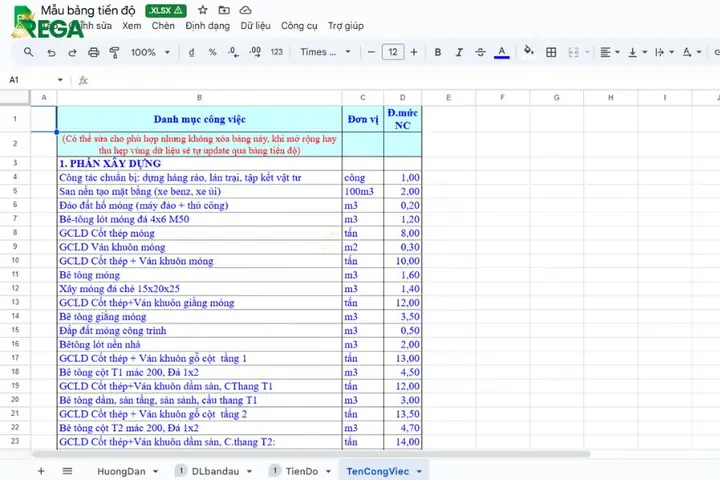Select row 10 header

tap(15, 260)
